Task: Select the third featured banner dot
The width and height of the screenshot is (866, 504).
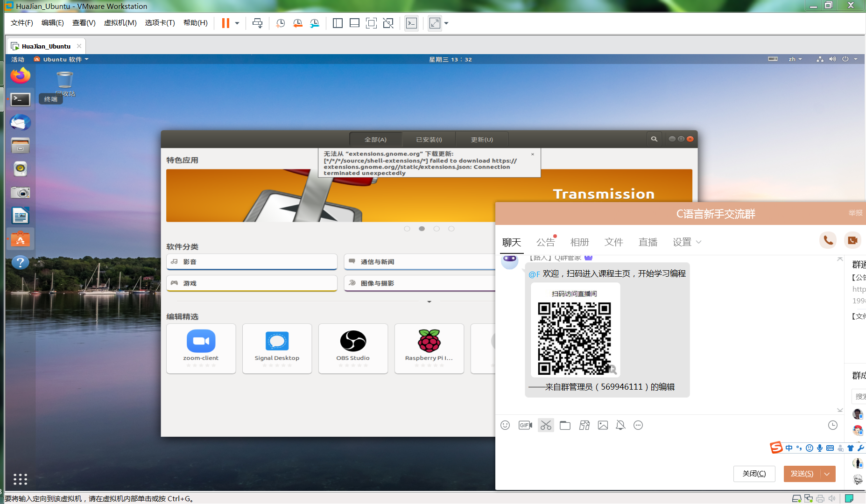Action: coord(437,229)
